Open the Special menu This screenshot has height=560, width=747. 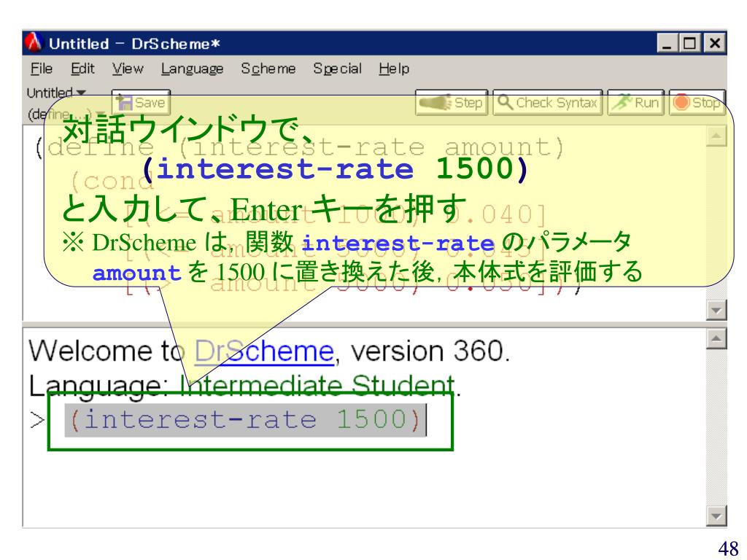[337, 69]
